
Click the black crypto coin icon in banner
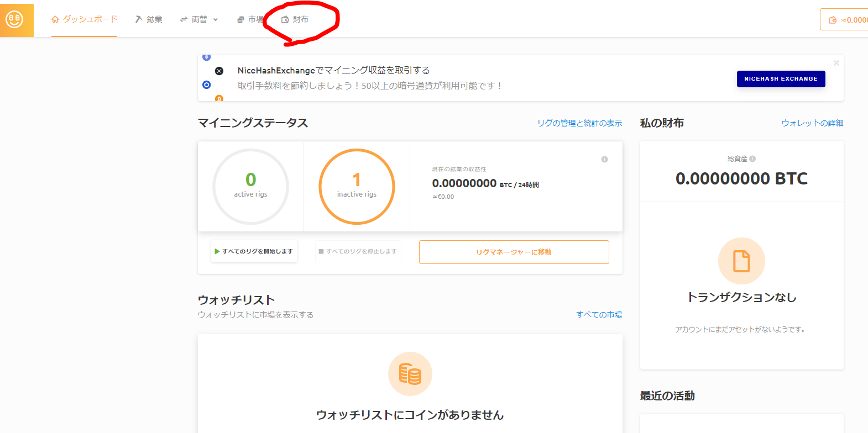click(x=219, y=71)
